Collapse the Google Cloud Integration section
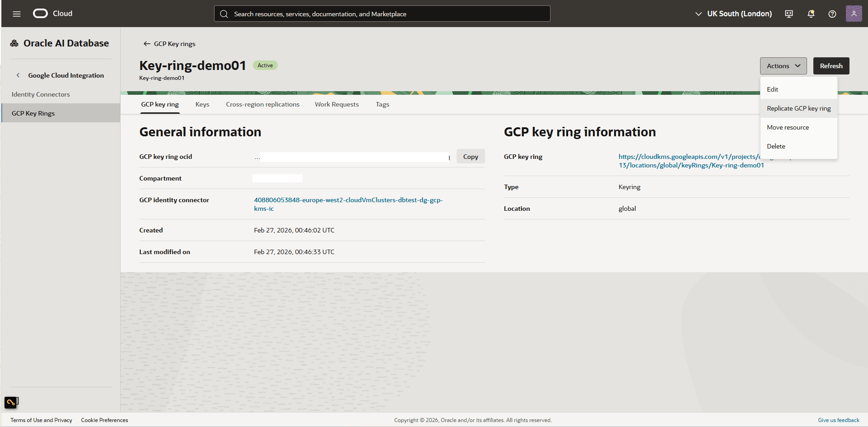 [18, 75]
